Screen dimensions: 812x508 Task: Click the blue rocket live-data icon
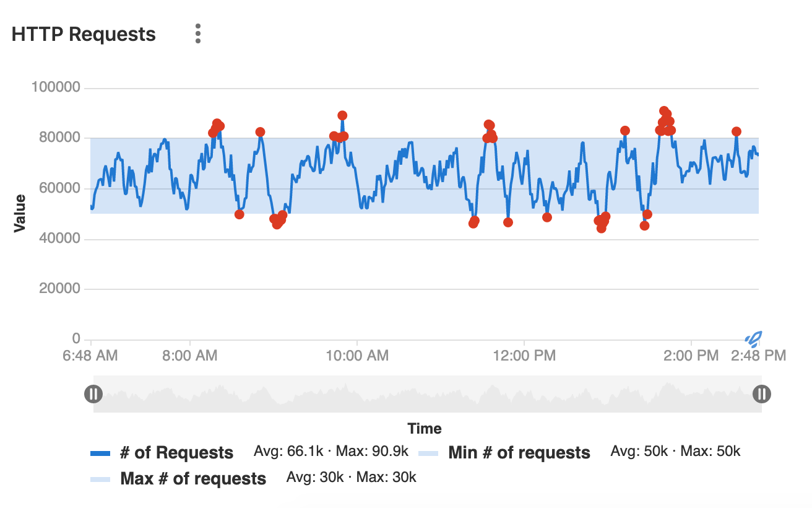(754, 338)
